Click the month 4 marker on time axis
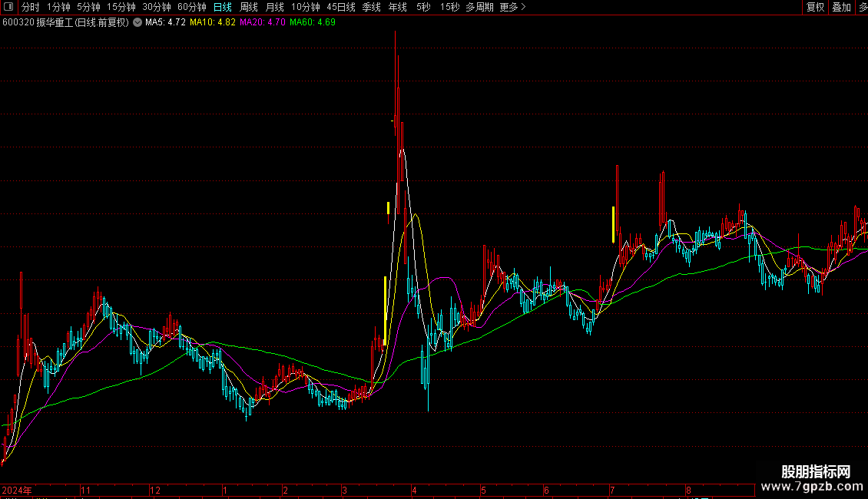 pyautogui.click(x=414, y=490)
